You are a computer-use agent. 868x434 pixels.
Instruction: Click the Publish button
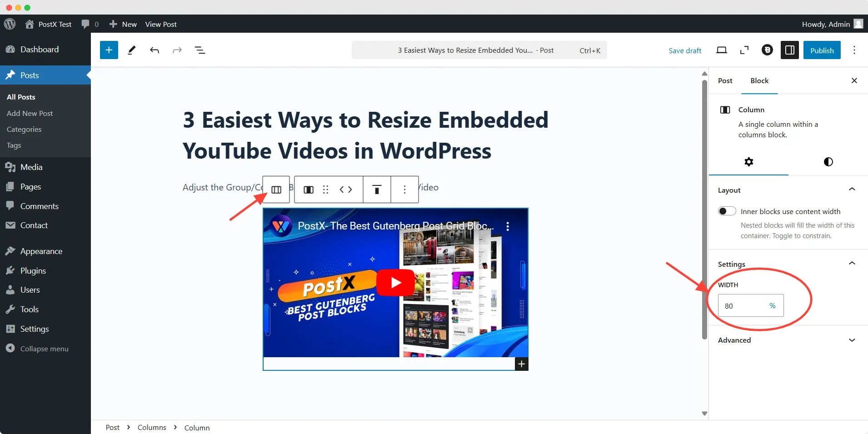click(822, 50)
